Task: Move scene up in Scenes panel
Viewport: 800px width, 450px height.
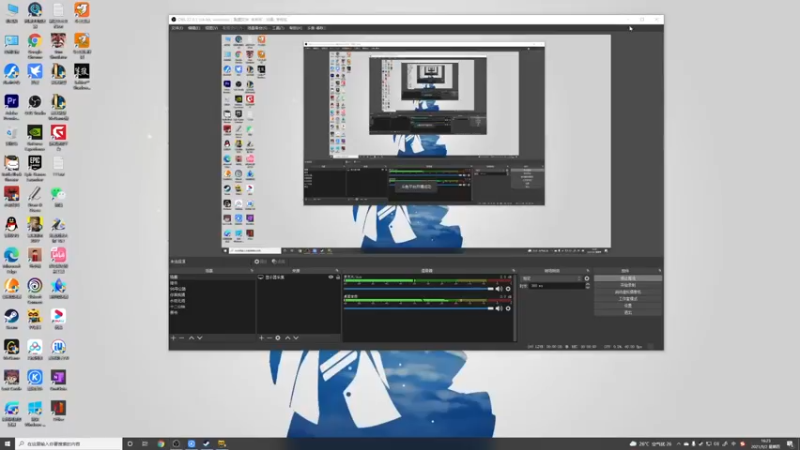Action: click(x=191, y=338)
